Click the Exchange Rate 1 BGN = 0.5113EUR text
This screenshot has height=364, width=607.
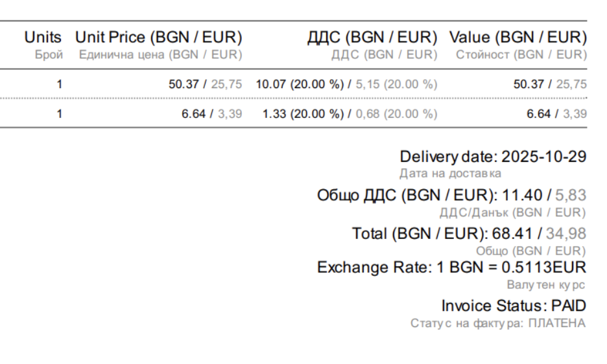click(452, 267)
